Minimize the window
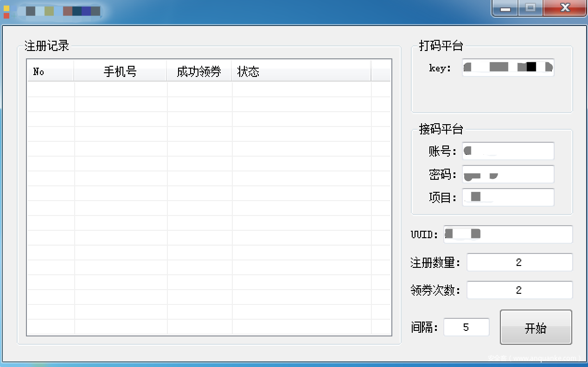Screen dimensions: 588x367 click(505, 9)
